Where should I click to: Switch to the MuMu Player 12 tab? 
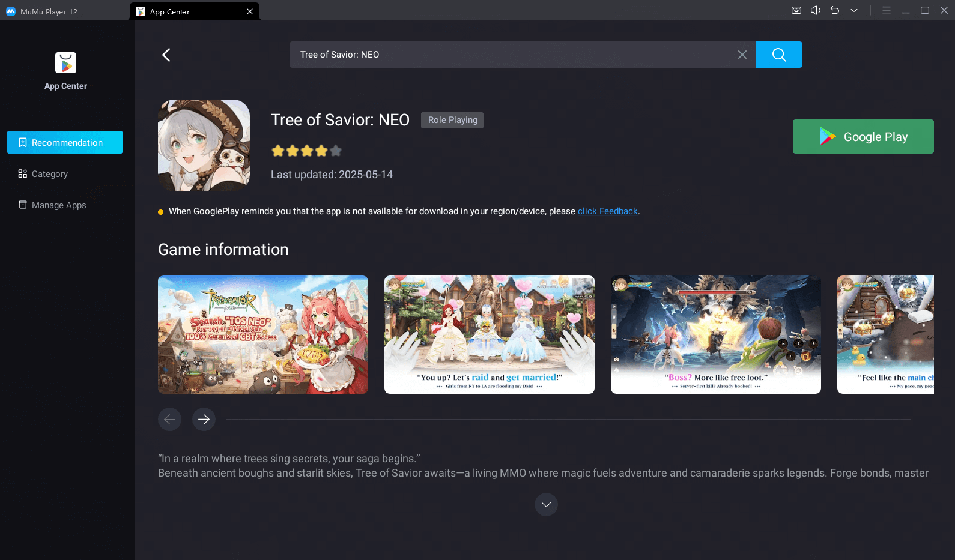pos(49,11)
